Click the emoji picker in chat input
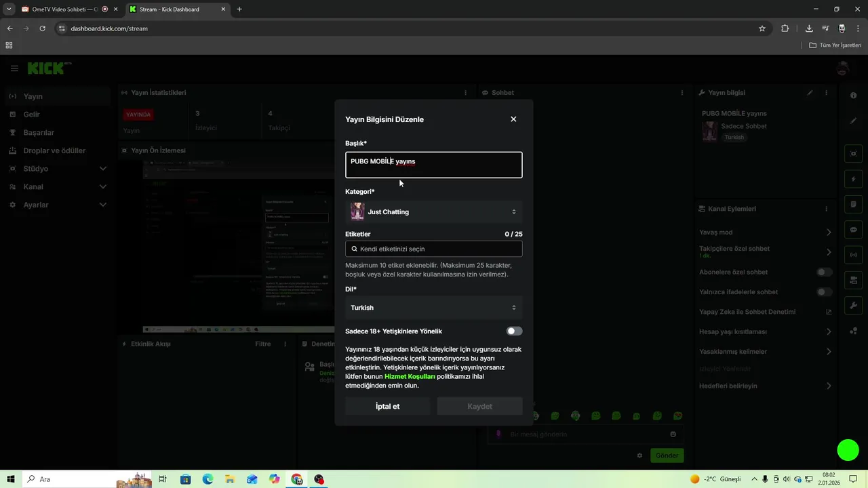This screenshot has width=868, height=488. click(x=673, y=434)
